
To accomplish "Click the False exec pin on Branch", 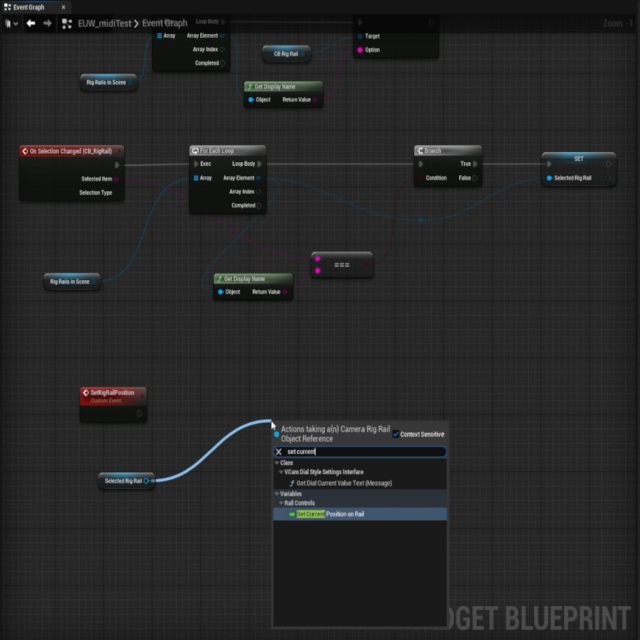I will coord(475,178).
